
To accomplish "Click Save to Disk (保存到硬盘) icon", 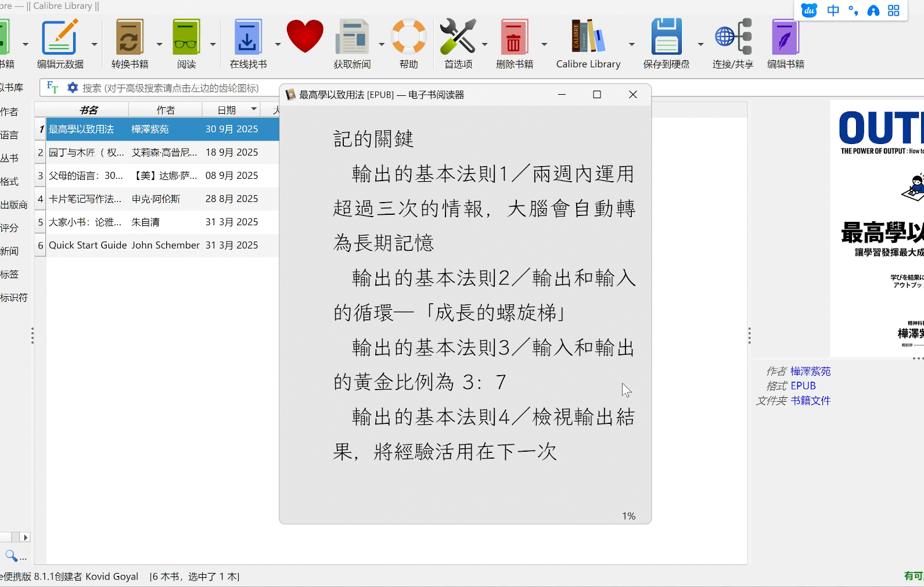I will [x=666, y=37].
